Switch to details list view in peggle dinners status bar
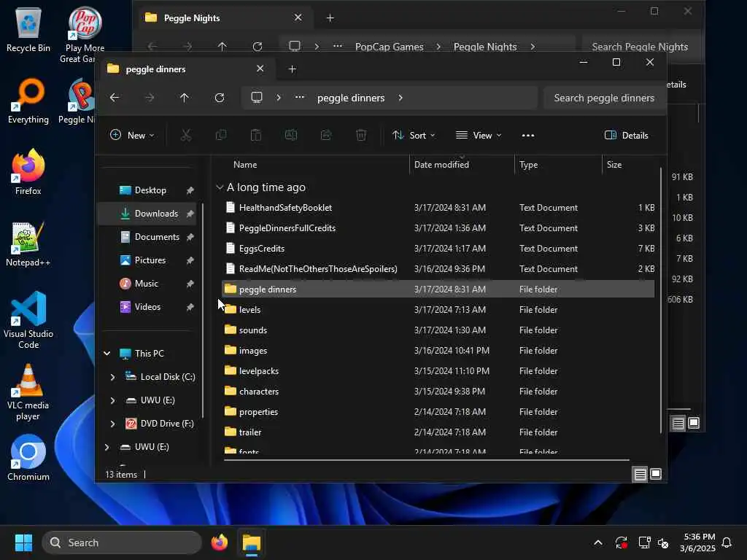 pos(640,474)
